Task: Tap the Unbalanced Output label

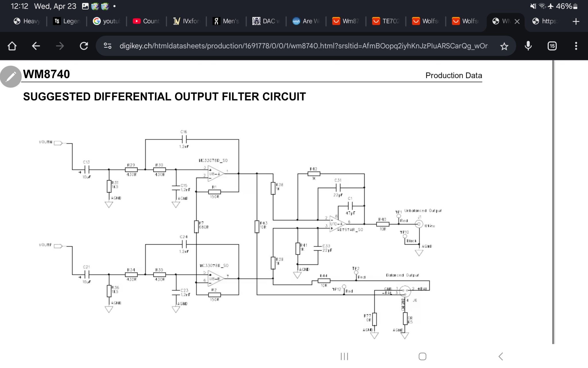Action: pos(423,211)
